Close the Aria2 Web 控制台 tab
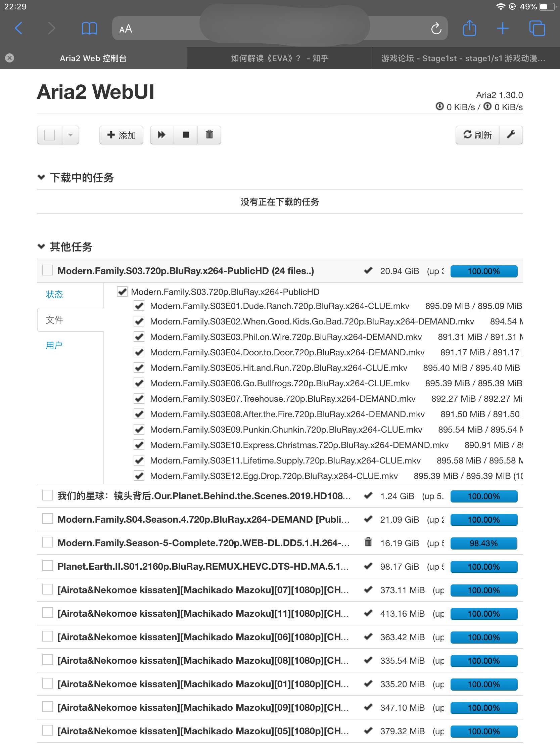The height and width of the screenshot is (747, 560). click(10, 58)
